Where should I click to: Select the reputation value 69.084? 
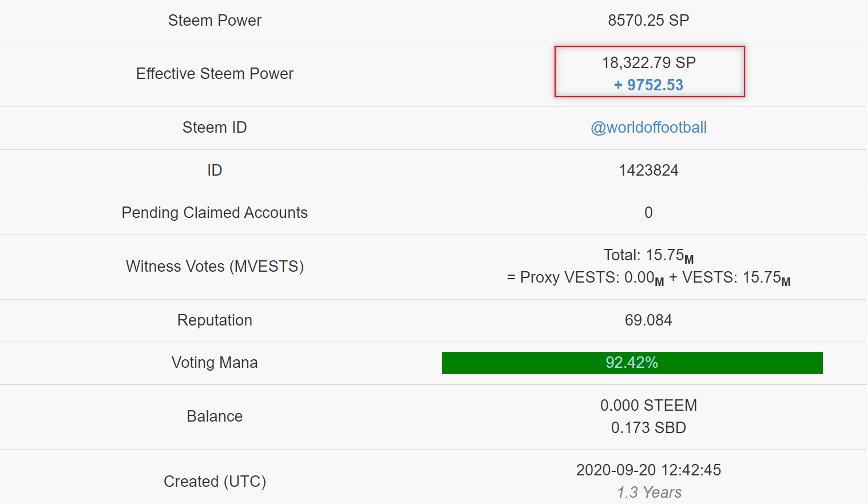[x=648, y=320]
